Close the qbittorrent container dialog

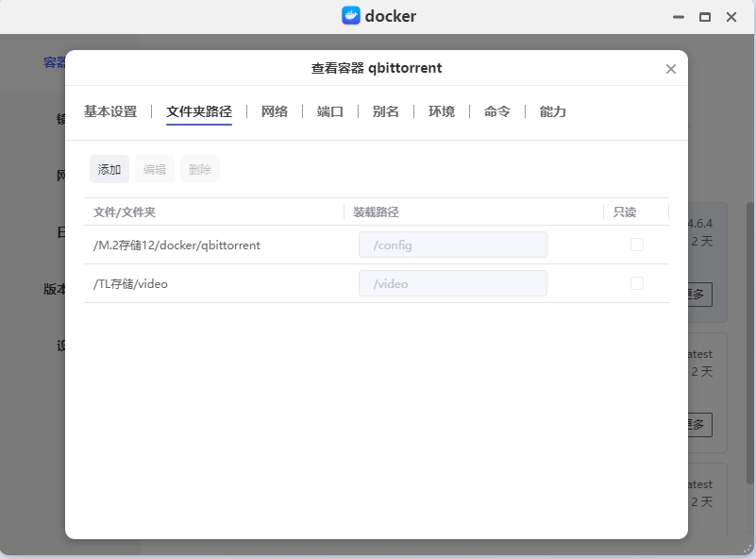coord(671,69)
